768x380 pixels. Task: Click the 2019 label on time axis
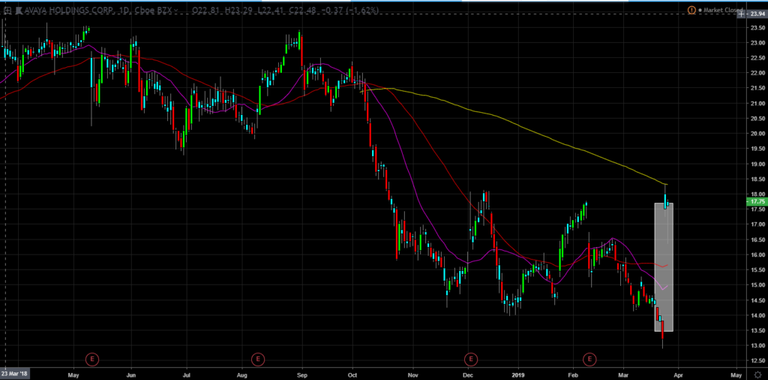[x=518, y=374]
